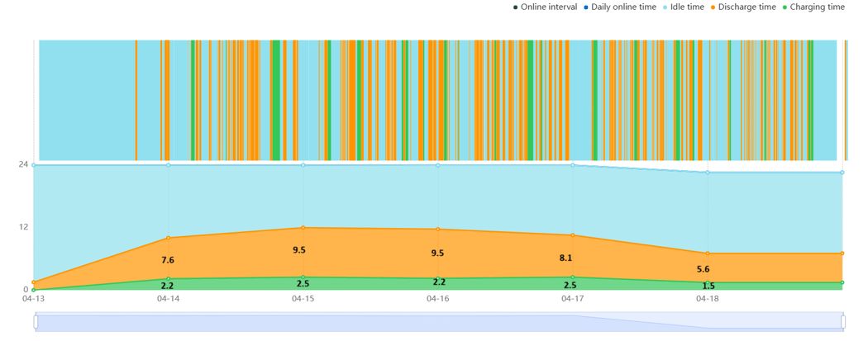
Task: Click the right zoom slider handle
Action: tap(844, 322)
